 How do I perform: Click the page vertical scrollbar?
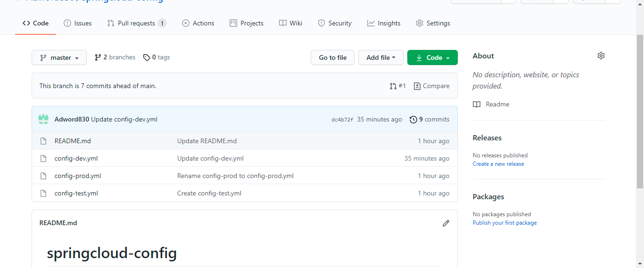coord(640,111)
